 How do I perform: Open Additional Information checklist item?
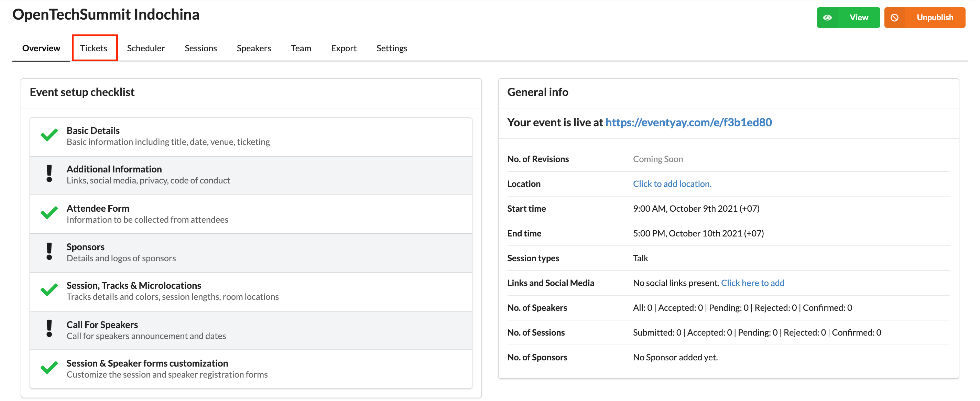pos(251,175)
